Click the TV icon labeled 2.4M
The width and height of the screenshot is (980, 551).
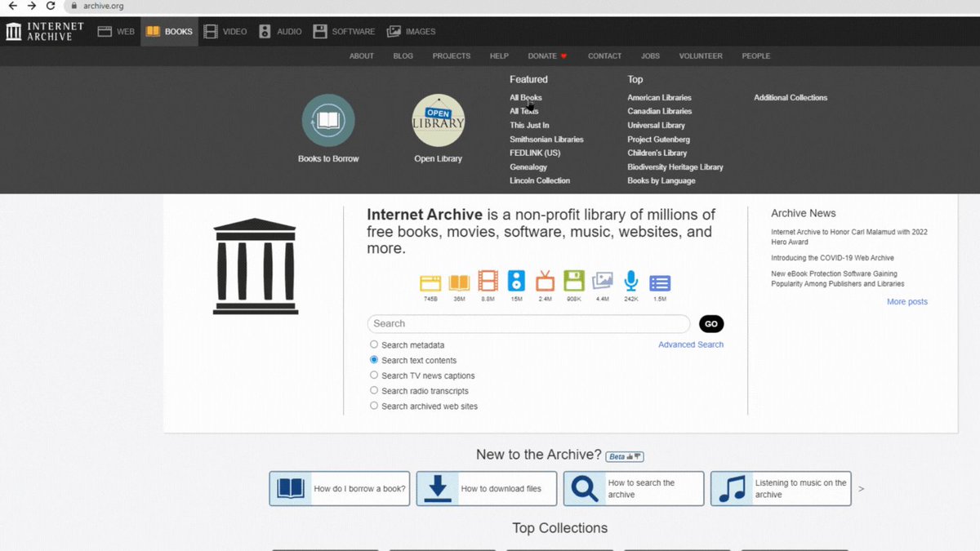pyautogui.click(x=545, y=282)
